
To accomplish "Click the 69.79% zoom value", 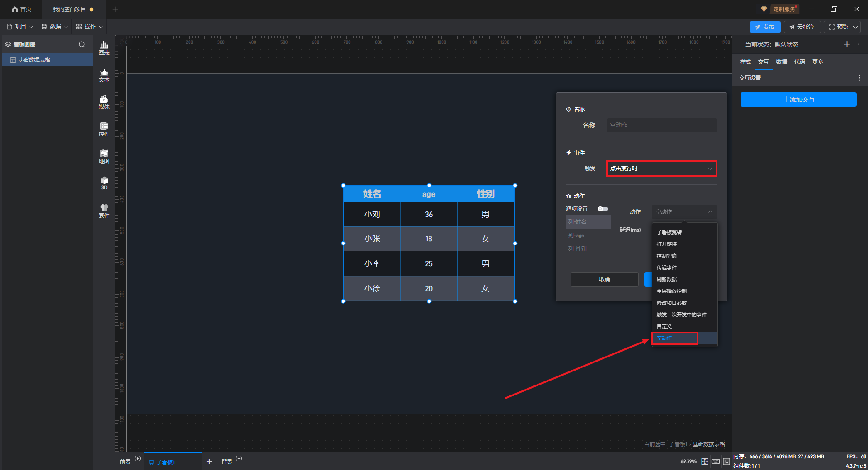I will (x=689, y=461).
